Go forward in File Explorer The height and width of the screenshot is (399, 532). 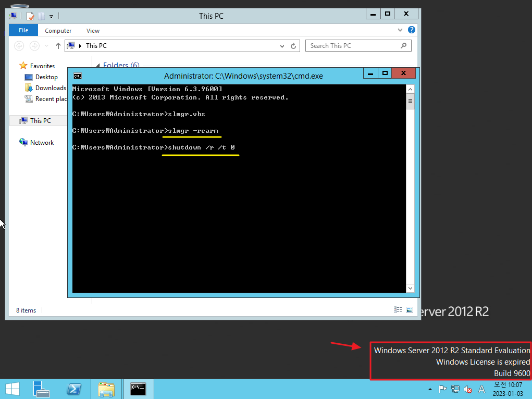(x=34, y=45)
